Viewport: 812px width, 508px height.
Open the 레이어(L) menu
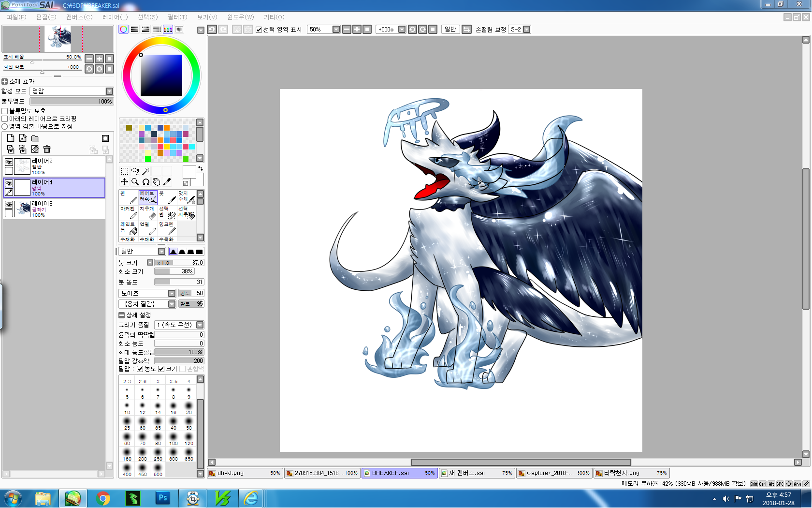[115, 17]
